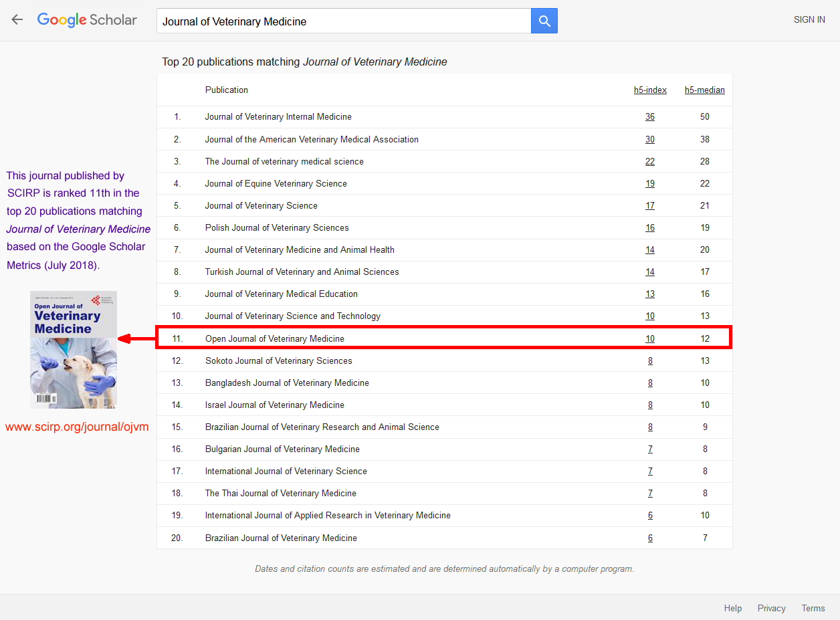This screenshot has height=620, width=840.
Task: Click h5-median value 38 in the second row
Action: tap(705, 140)
